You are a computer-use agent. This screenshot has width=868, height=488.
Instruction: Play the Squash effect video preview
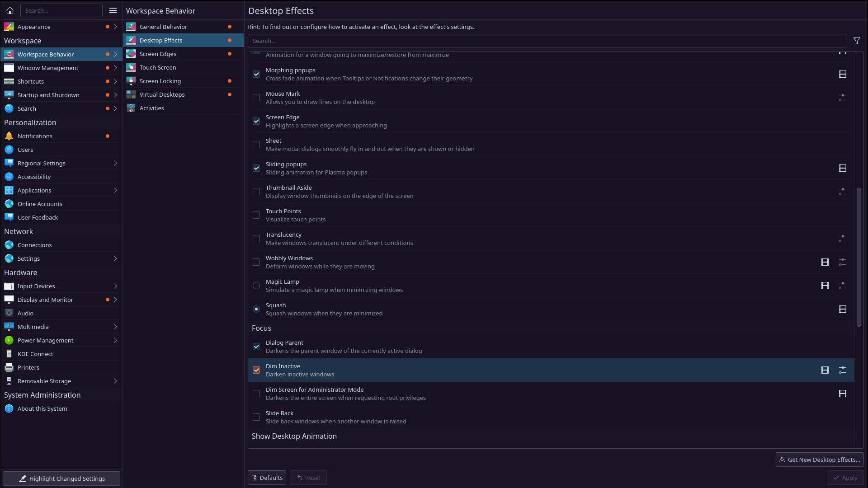pos(842,309)
